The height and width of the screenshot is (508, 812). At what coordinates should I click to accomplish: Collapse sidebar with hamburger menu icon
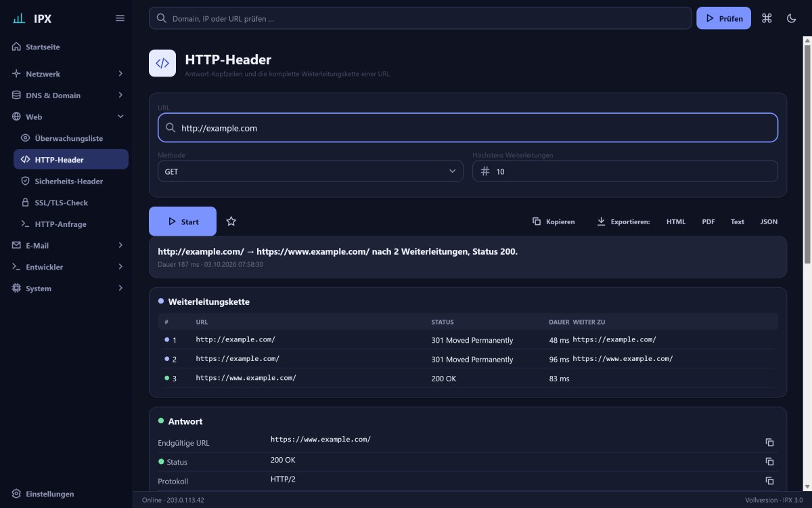(120, 18)
